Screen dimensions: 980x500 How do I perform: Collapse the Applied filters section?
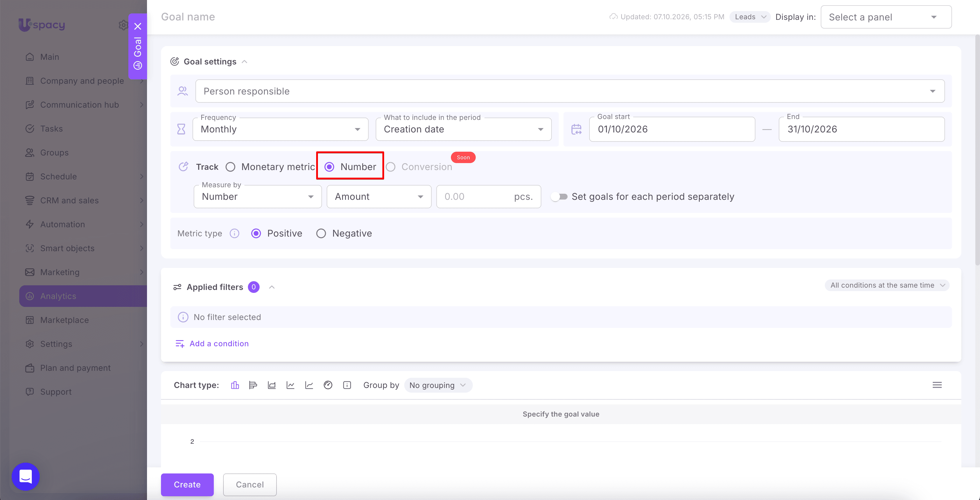tap(272, 287)
